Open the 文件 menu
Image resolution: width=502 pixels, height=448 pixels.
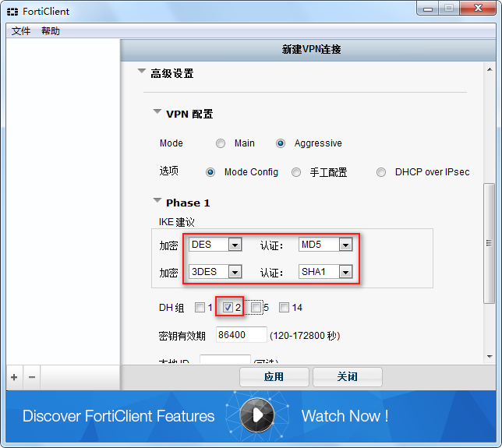pyautogui.click(x=21, y=31)
